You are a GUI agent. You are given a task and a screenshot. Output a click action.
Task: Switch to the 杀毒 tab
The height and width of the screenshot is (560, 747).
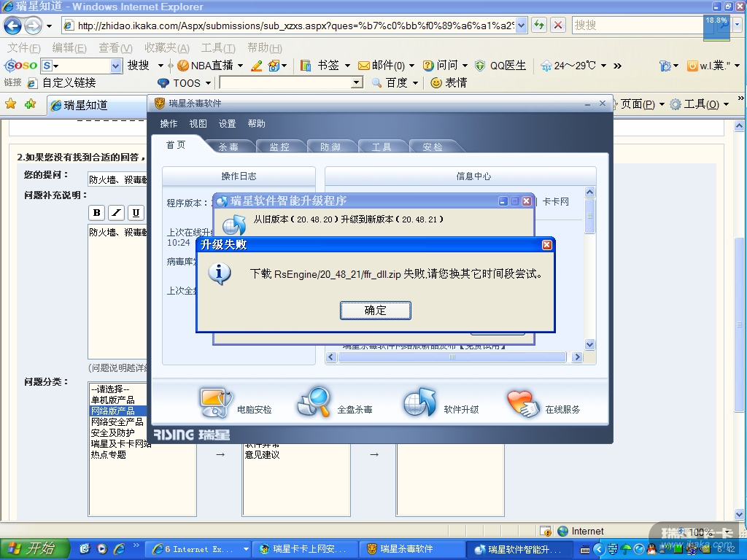pos(228,147)
